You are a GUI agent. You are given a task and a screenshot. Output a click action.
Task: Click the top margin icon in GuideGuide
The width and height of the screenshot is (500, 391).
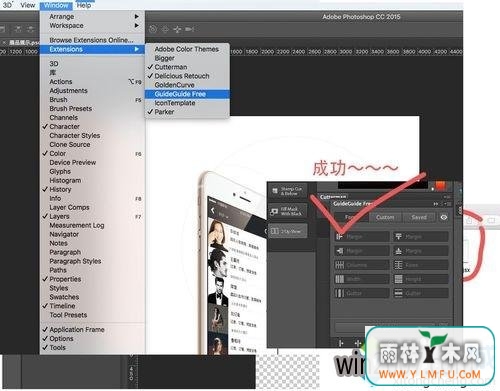pyautogui.click(x=398, y=237)
